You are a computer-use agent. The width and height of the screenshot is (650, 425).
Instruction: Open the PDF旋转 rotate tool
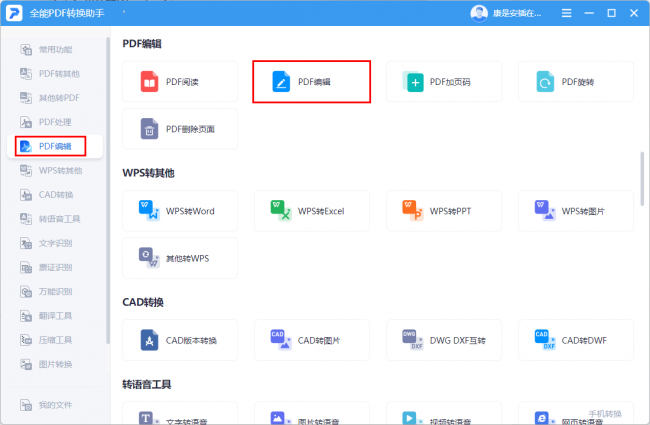pyautogui.click(x=576, y=82)
